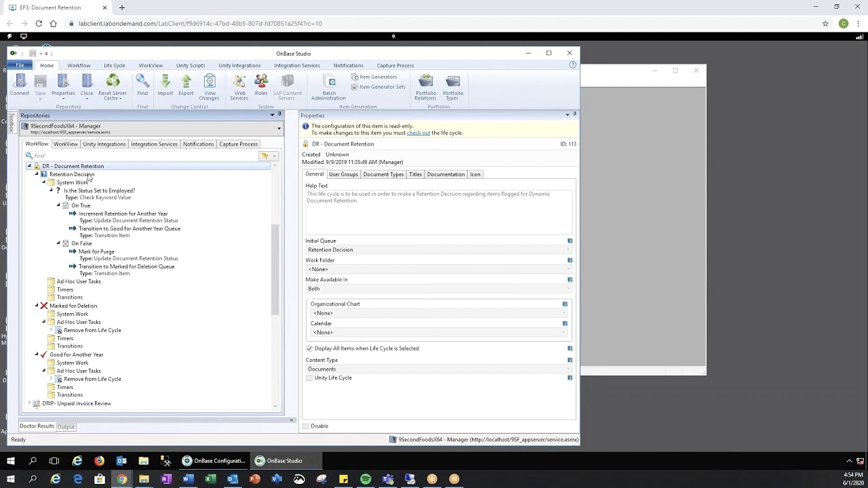Collapse the Retention Decision queue
This screenshot has width=868, height=488.
coord(37,174)
